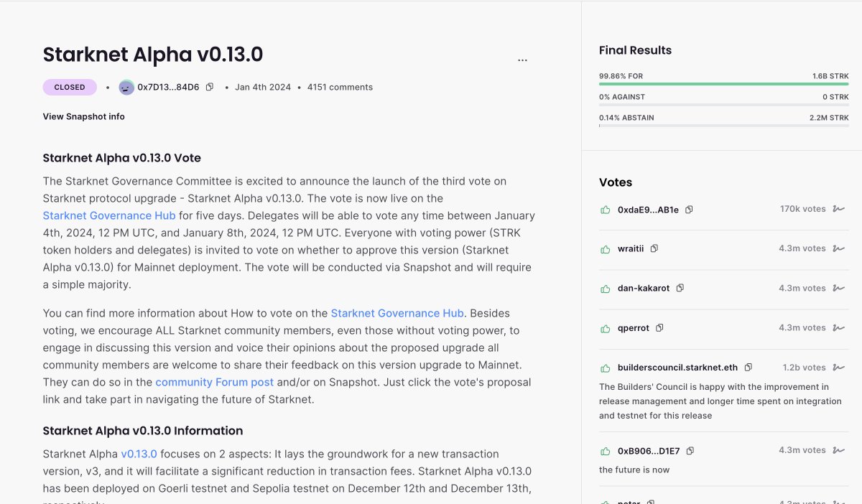Screen dimensions: 862x504
Task: Click Starknet Alpha v0.13.0 Information heading
Action: [x=143, y=431]
